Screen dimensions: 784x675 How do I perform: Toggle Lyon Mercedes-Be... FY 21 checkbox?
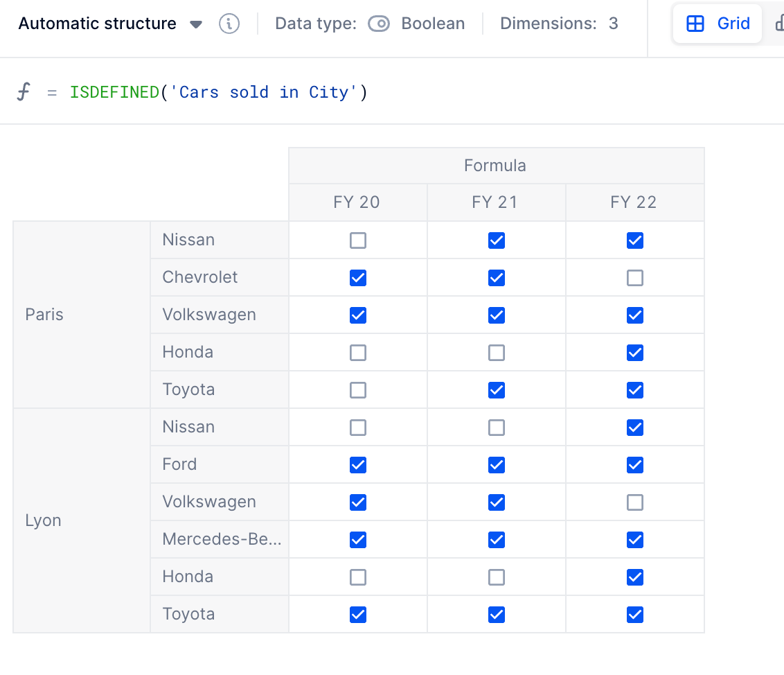(x=497, y=540)
